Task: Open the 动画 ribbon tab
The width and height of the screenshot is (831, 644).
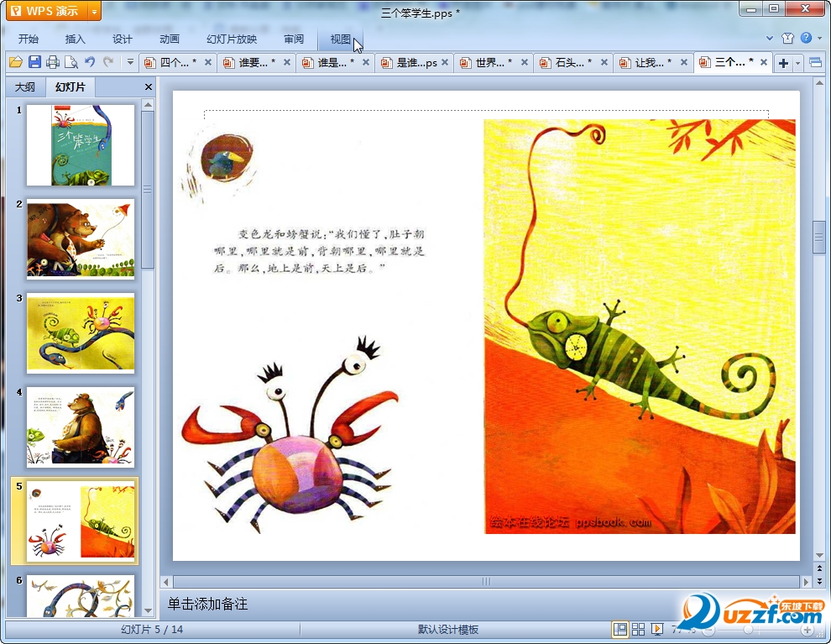Action: click(x=169, y=39)
